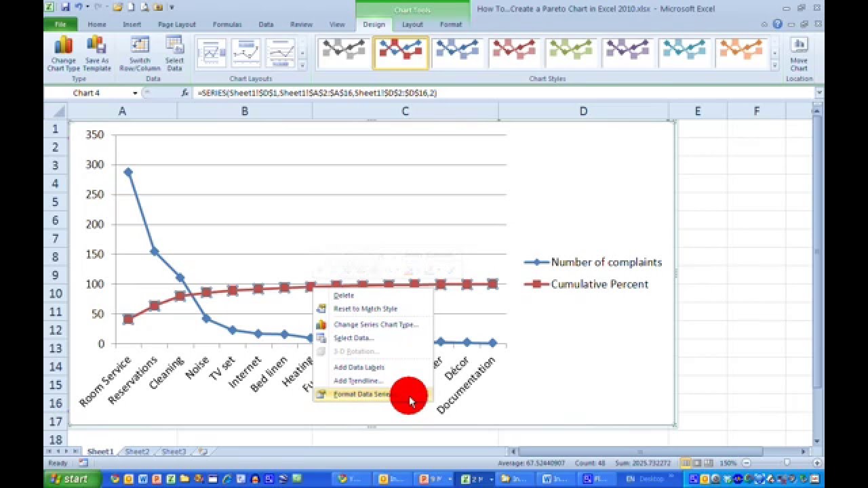Image resolution: width=868 pixels, height=488 pixels.
Task: Click the Save icon in quick access toolbar
Action: pyautogui.click(x=65, y=7)
